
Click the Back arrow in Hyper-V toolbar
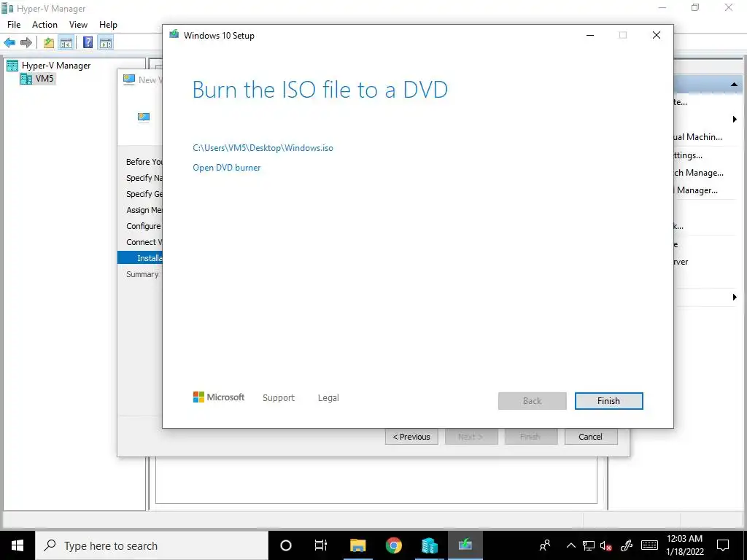click(x=9, y=43)
